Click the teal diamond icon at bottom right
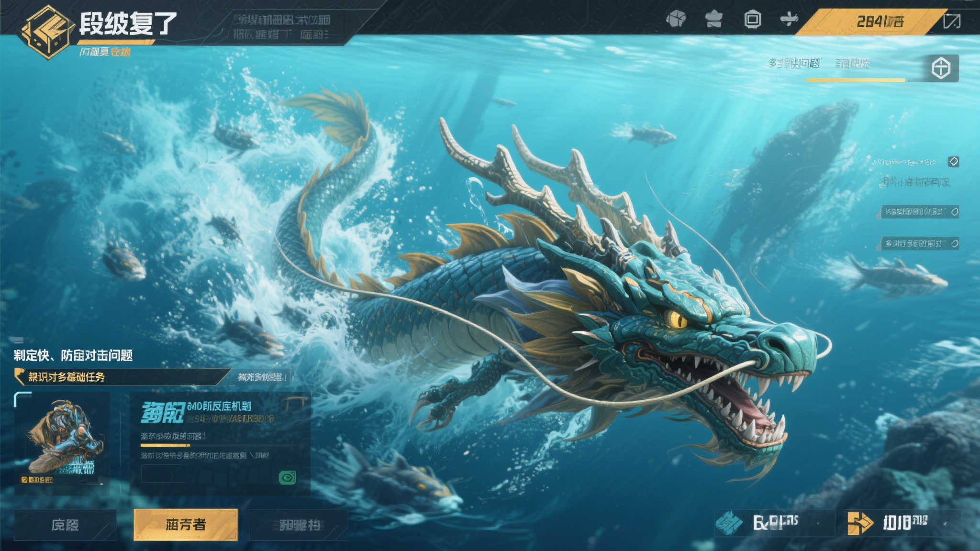980x551 pixels. (729, 523)
